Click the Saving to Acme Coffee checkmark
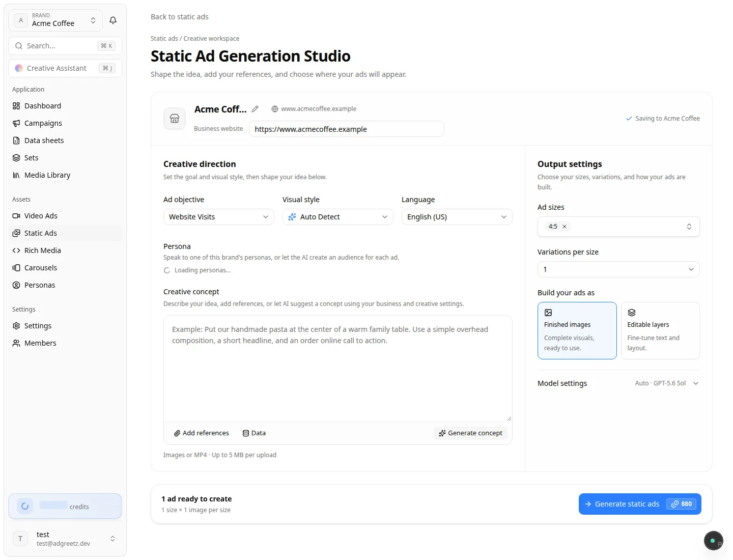The image size is (733, 560). click(629, 119)
